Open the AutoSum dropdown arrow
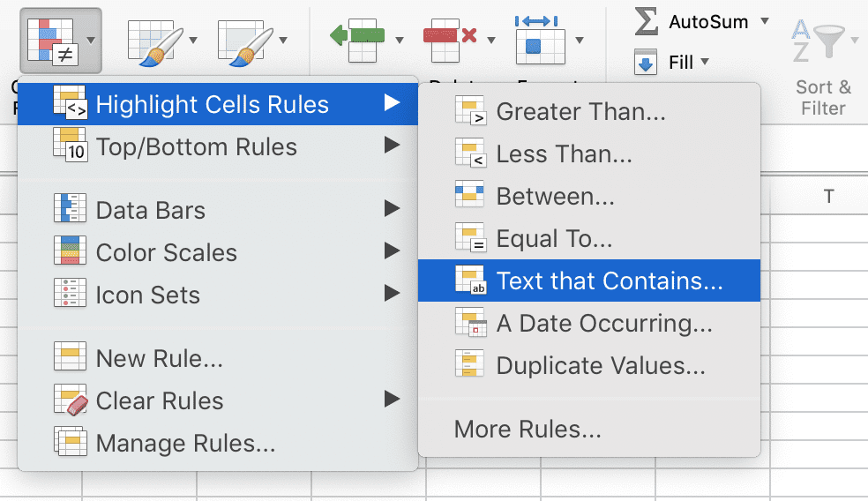Screen dimensions: 868x501 pyautogui.click(x=764, y=21)
